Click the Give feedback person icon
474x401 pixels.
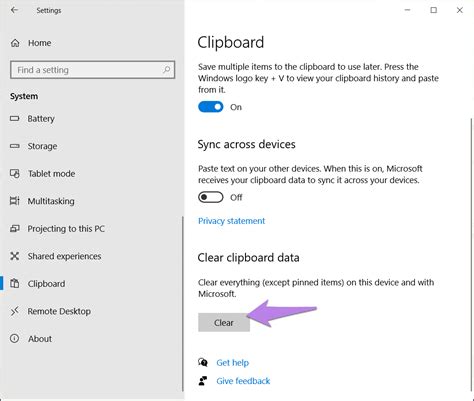point(203,381)
